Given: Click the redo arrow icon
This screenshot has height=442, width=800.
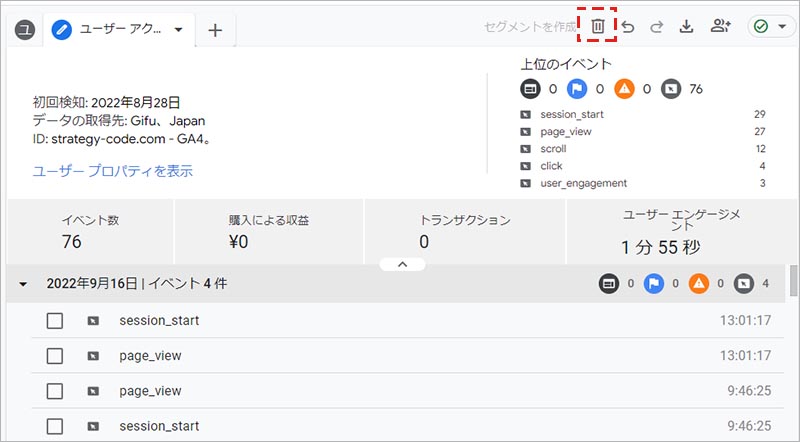Looking at the screenshot, I should coord(657,27).
